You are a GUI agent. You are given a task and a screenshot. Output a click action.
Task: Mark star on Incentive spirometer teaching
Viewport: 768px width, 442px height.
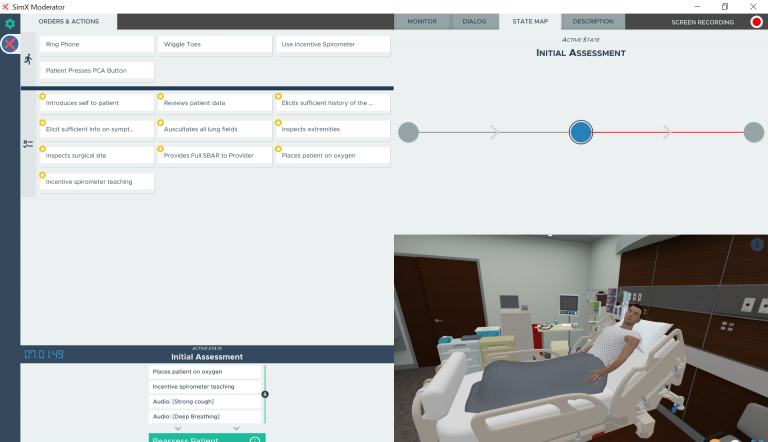tap(43, 175)
